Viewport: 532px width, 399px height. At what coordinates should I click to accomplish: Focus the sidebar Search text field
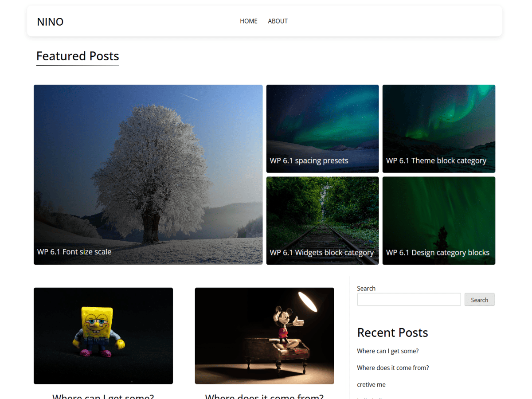coord(409,299)
